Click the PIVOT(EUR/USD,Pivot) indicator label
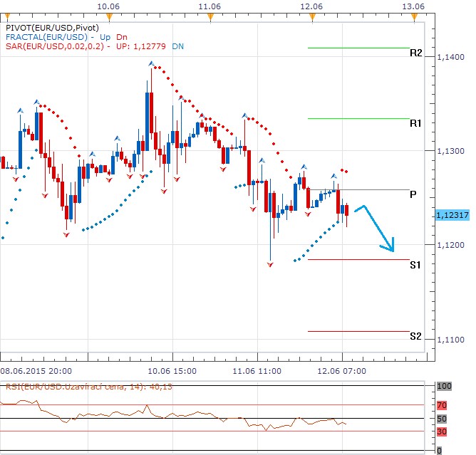 51,27
